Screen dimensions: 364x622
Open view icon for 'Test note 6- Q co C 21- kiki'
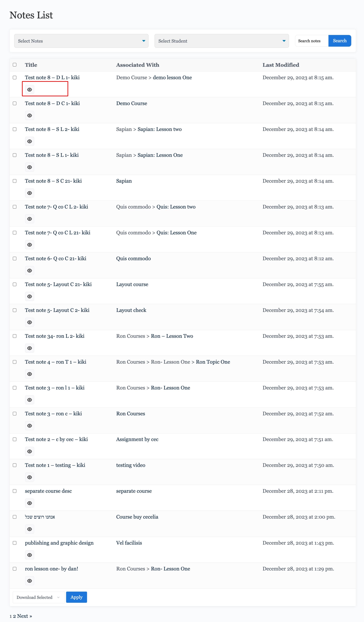(x=30, y=271)
